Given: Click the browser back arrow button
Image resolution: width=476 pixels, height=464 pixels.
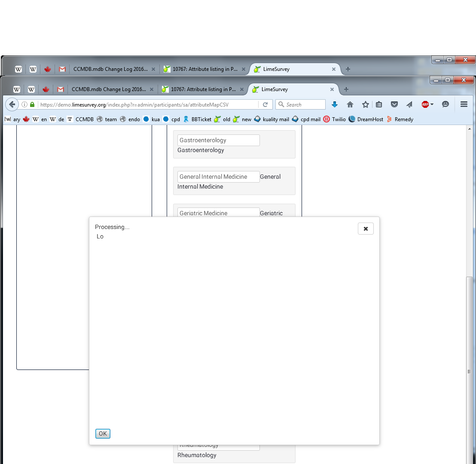Looking at the screenshot, I should [12, 104].
